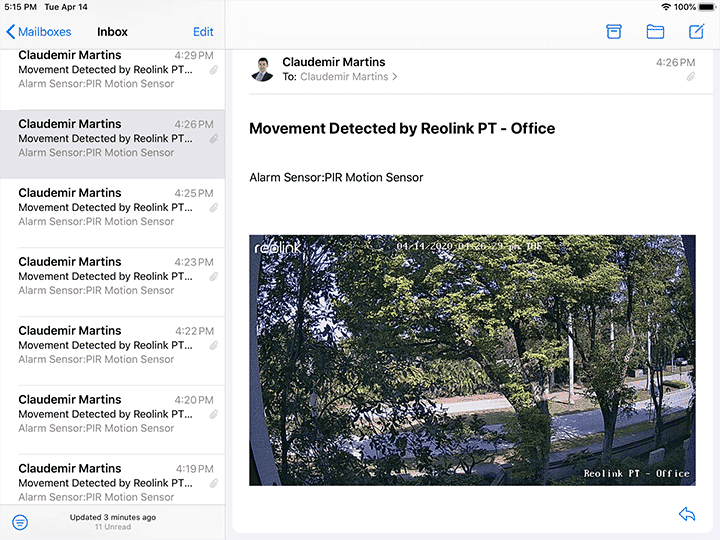720x540 pixels.
Task: Open the mailbox filter icon
Action: [19, 522]
